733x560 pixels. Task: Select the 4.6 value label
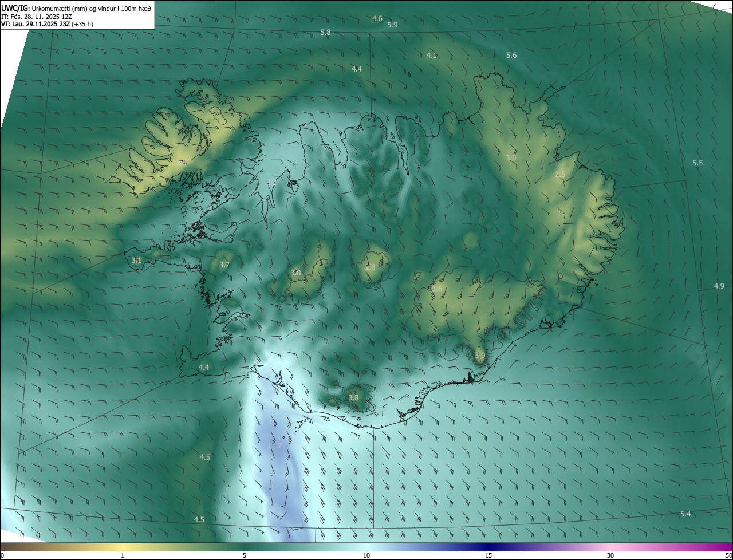click(x=377, y=19)
